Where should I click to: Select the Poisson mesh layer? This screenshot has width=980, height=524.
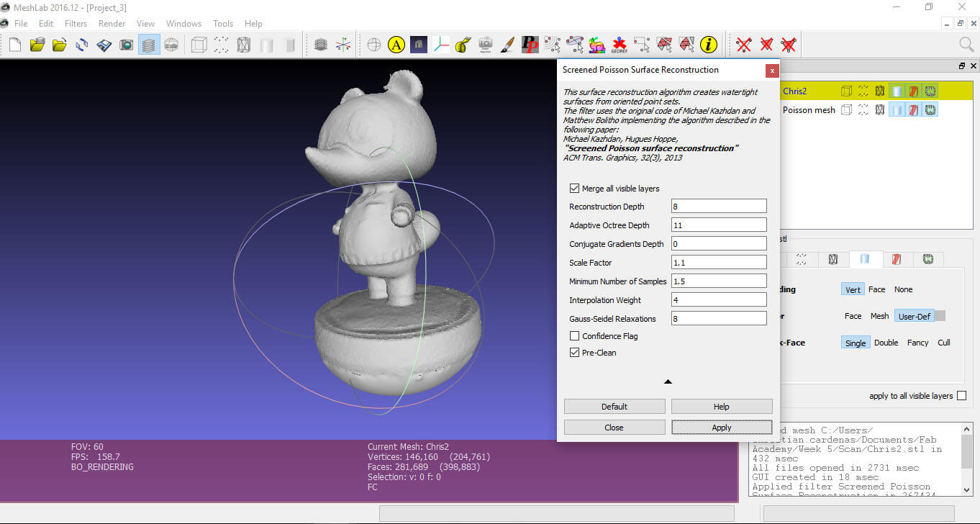click(x=809, y=110)
